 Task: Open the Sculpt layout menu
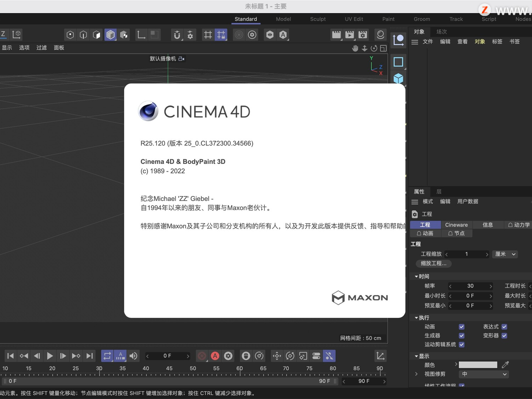pyautogui.click(x=317, y=19)
